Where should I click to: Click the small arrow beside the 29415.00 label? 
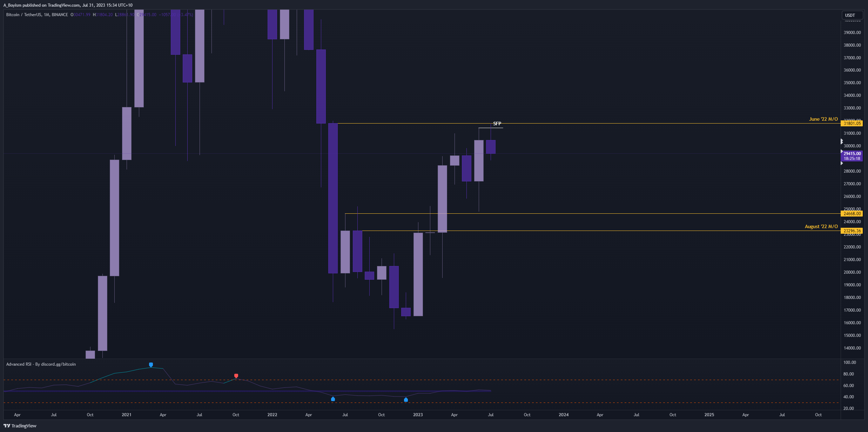(x=842, y=152)
